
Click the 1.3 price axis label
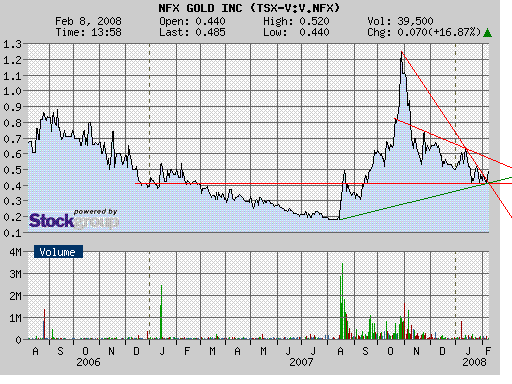pyautogui.click(x=12, y=44)
